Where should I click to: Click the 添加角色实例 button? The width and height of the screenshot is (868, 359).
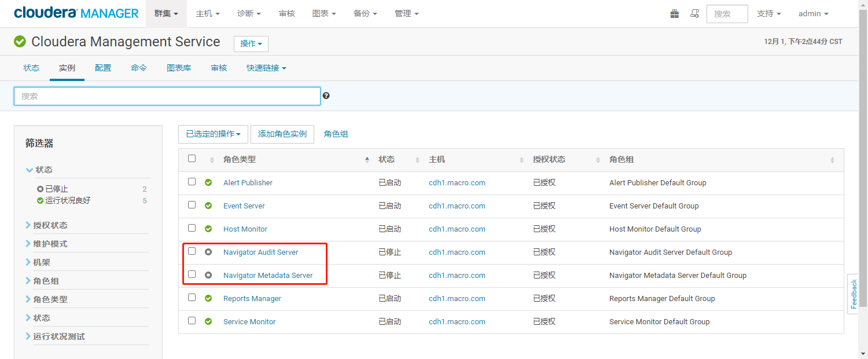click(282, 134)
